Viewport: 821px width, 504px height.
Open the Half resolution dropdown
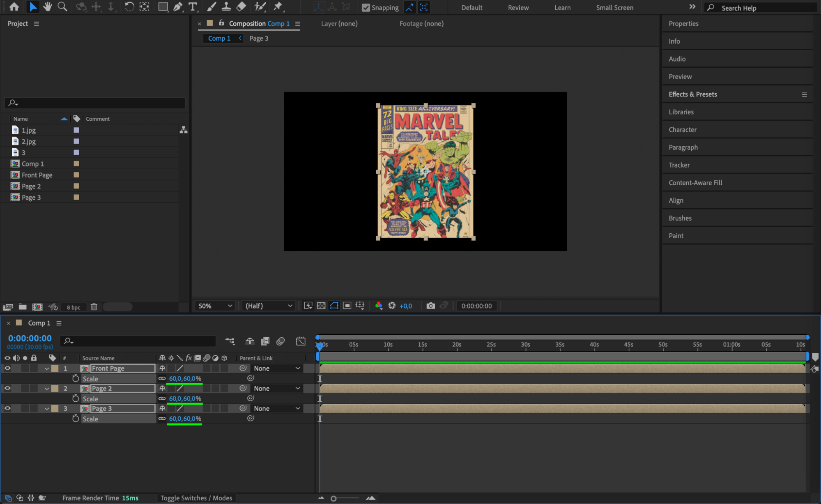(x=269, y=306)
